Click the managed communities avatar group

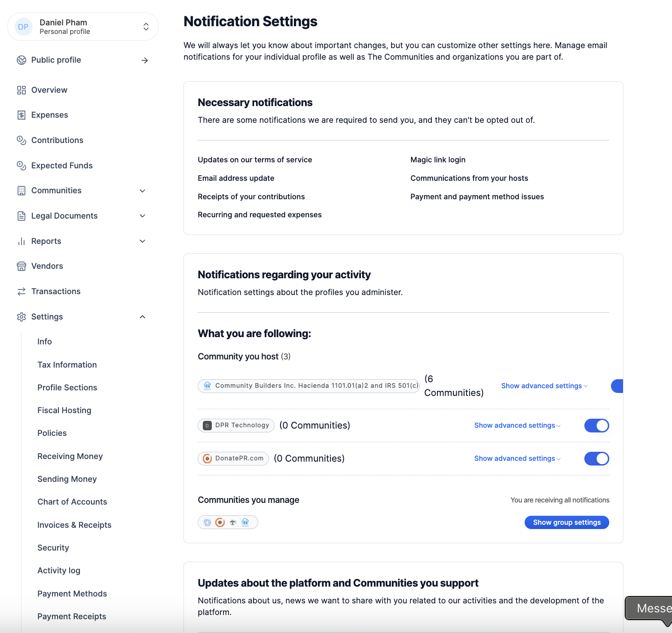[x=228, y=522]
